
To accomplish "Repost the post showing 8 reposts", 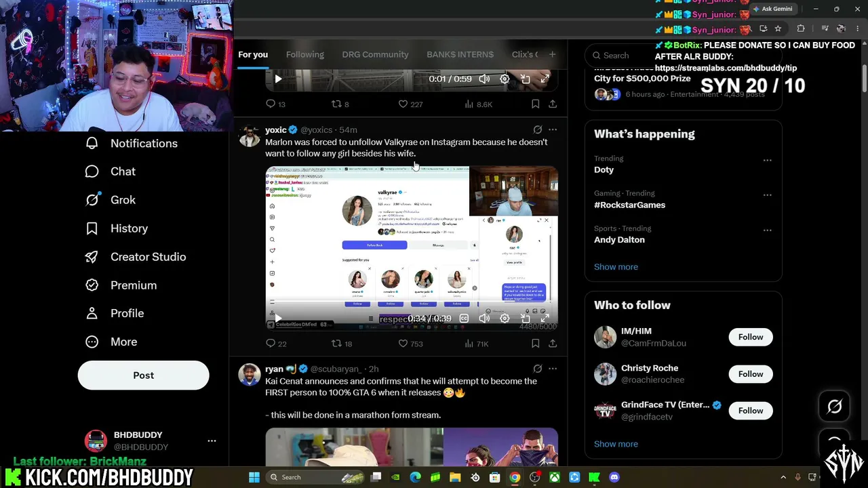I will click(x=340, y=104).
